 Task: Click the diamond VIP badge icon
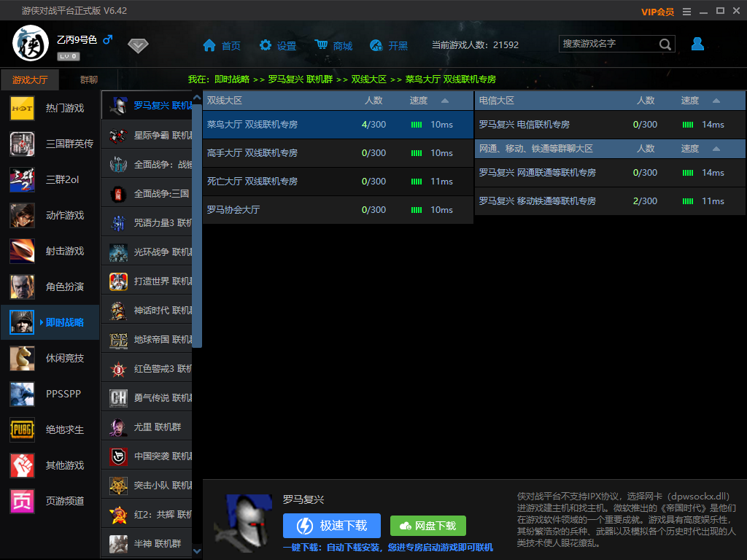pos(138,46)
